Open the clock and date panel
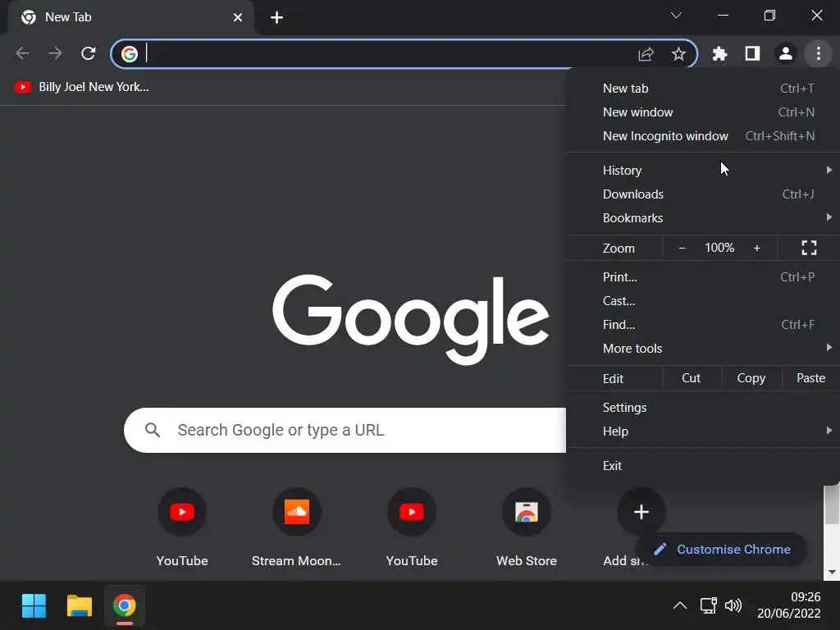Viewport: 840px width, 630px height. tap(789, 605)
